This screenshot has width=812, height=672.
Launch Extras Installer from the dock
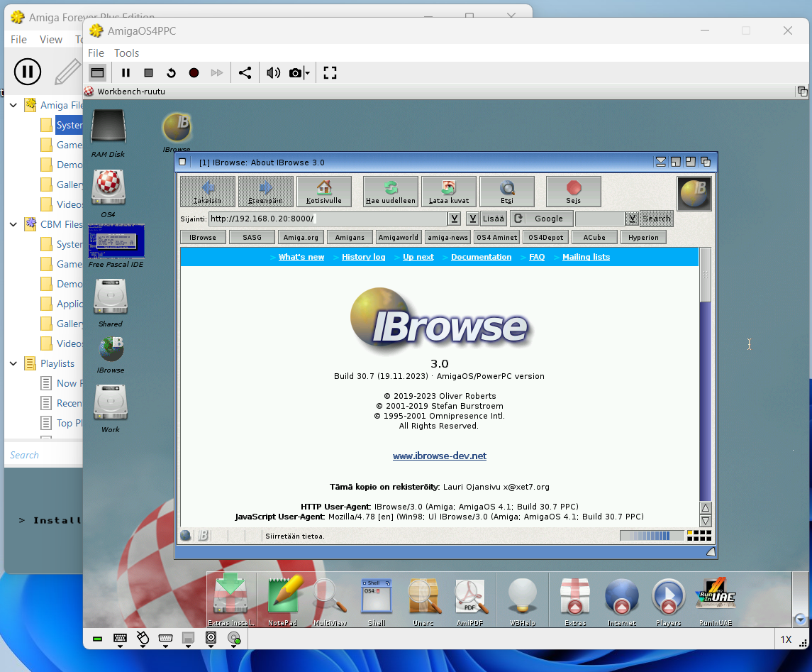pos(231,600)
